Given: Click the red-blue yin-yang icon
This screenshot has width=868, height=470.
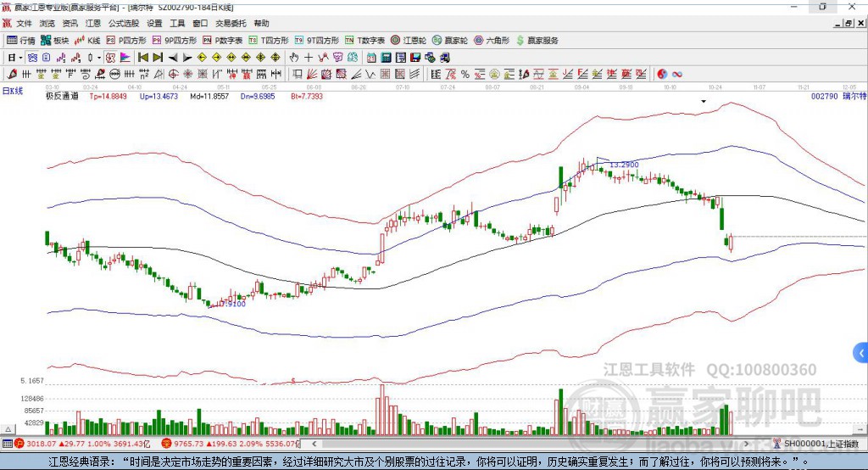Looking at the screenshot, I should 662,75.
